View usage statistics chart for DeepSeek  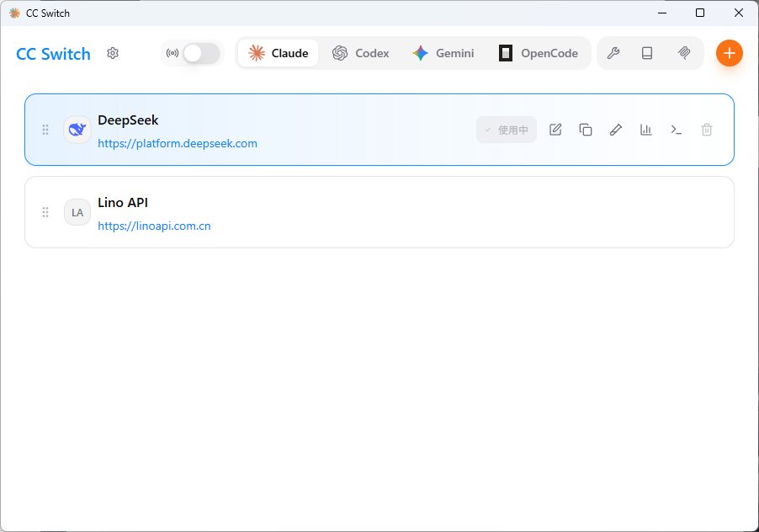646,130
